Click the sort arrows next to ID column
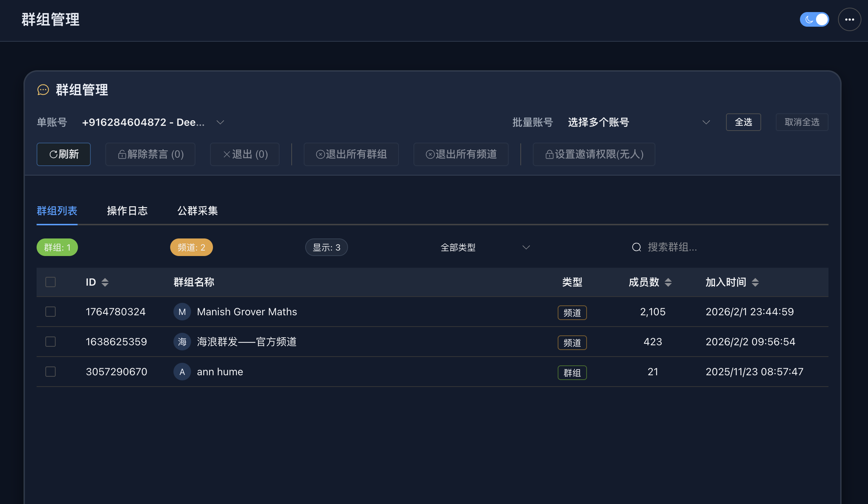868x504 pixels. point(105,282)
